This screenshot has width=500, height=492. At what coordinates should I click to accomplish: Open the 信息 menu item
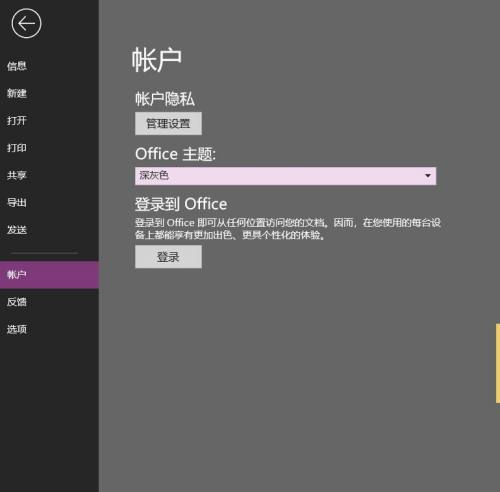17,66
